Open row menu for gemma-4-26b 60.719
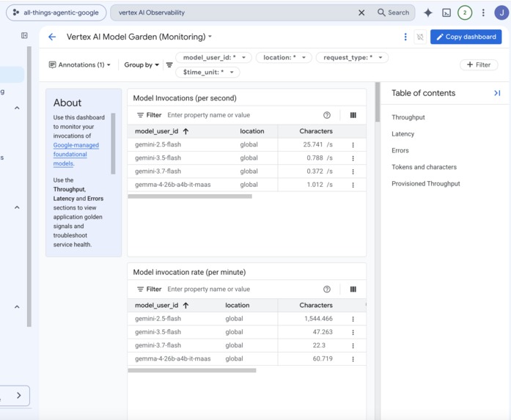 353,359
